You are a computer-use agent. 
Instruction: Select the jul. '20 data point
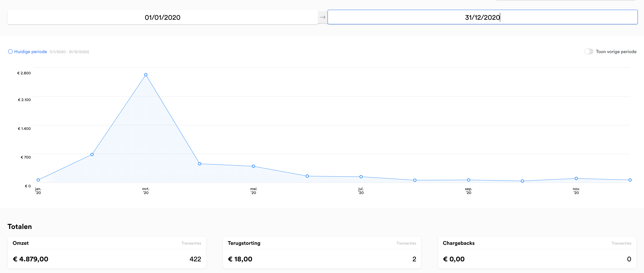click(x=361, y=177)
